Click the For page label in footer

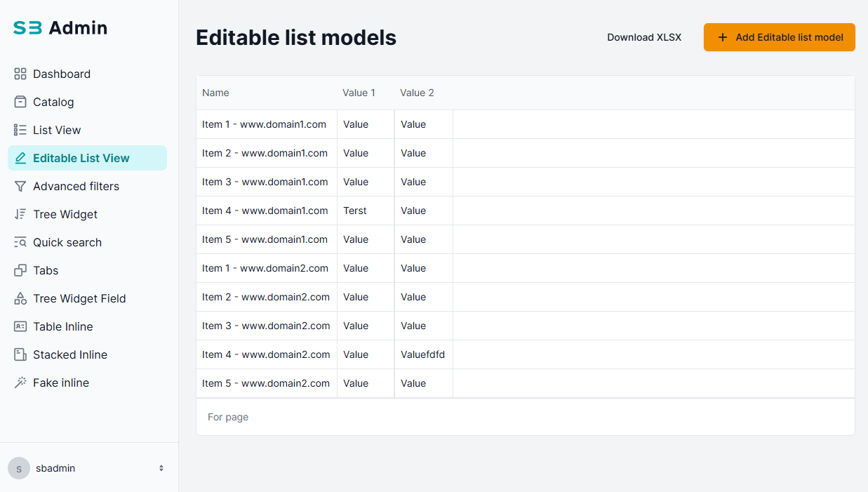point(228,417)
